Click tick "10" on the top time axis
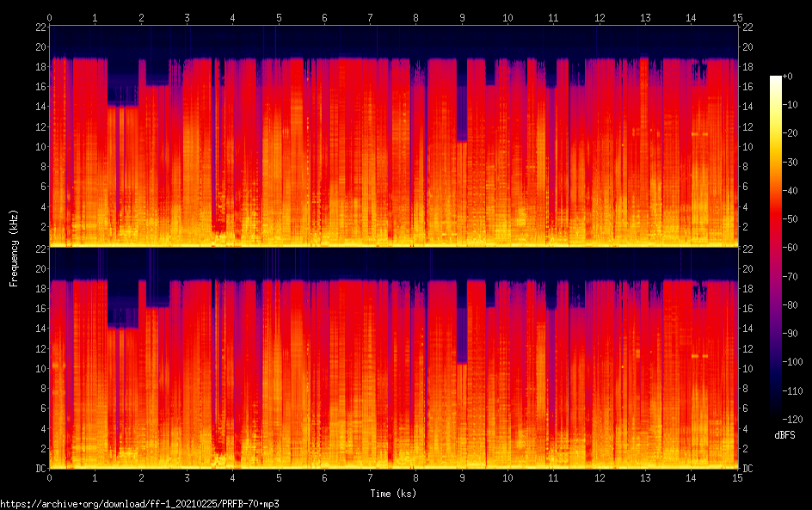The image size is (812, 510). [x=508, y=18]
